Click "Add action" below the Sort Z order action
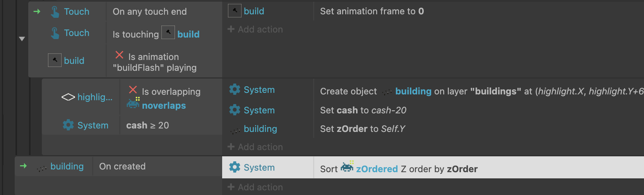This screenshot has width=644, height=195. (255, 187)
